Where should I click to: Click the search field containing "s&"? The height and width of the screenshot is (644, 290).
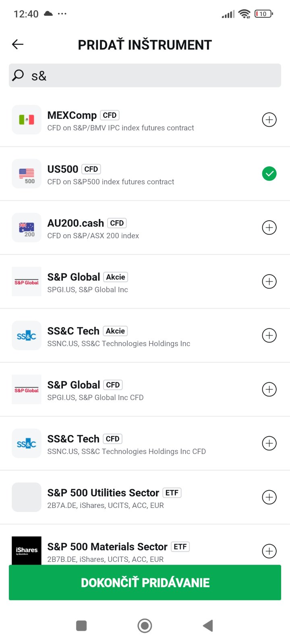point(153,76)
